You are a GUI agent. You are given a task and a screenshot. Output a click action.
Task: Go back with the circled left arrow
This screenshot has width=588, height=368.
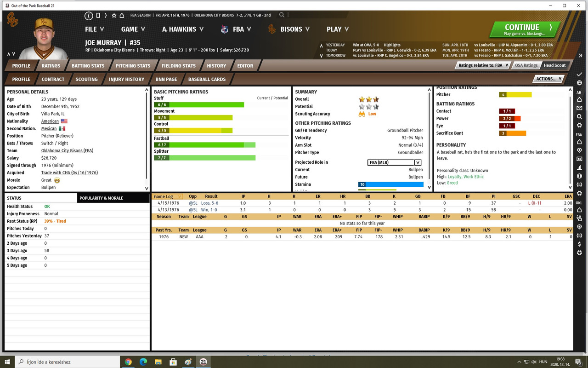pos(89,15)
